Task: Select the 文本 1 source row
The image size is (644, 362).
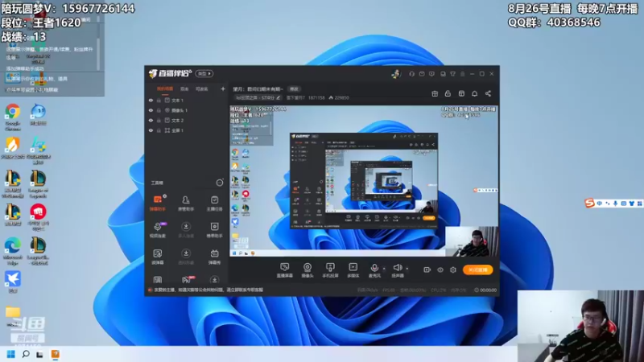Action: (x=187, y=100)
